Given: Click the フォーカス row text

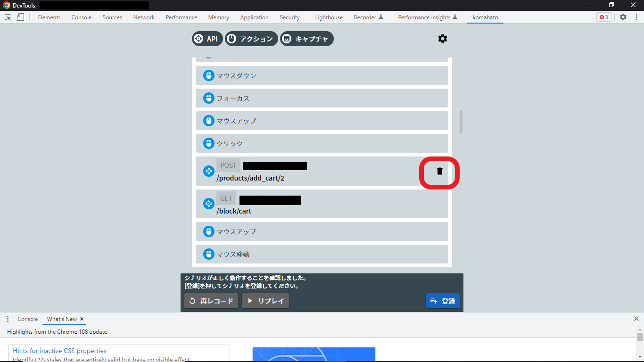Looking at the screenshot, I should tap(233, 98).
